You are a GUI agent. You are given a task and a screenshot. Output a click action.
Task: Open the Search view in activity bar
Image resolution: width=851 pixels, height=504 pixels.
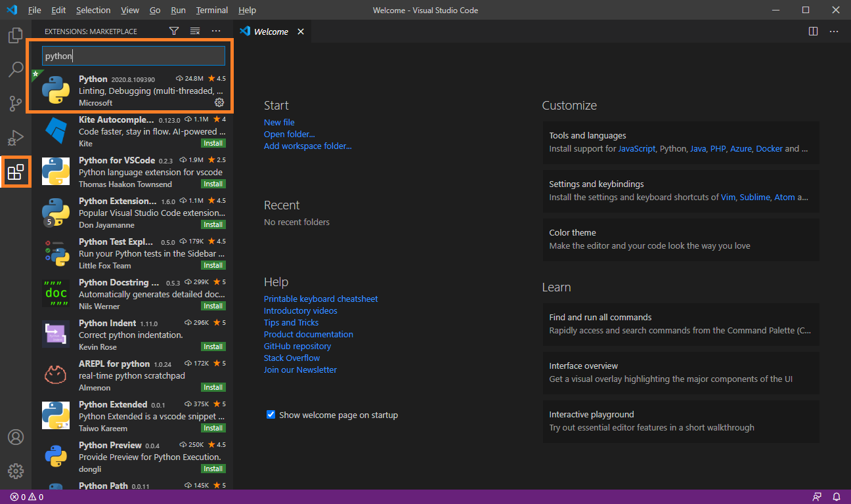[x=16, y=70]
